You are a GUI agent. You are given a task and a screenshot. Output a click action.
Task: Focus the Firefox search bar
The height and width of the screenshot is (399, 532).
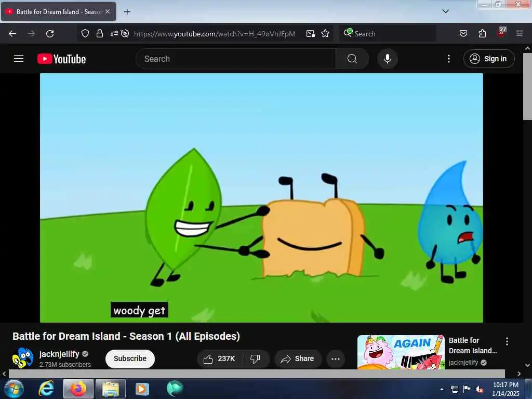tap(387, 34)
